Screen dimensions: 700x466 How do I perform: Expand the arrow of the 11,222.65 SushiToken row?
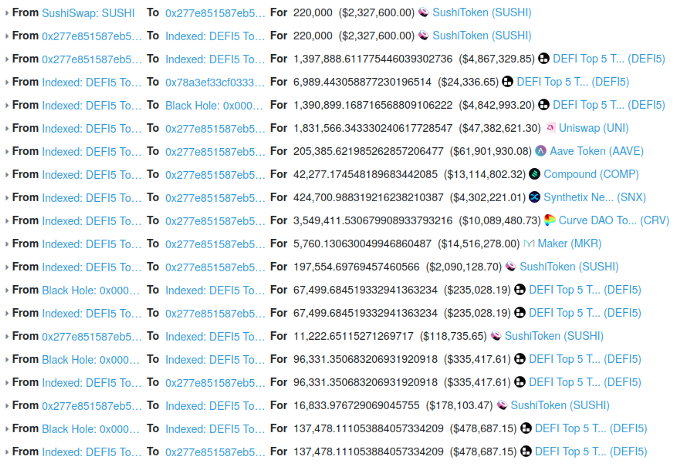[x=6, y=337]
